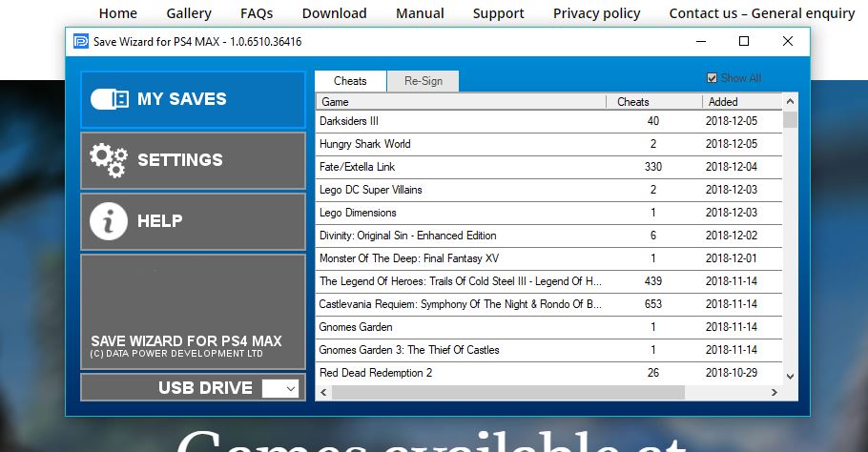Click the gears icon for Settings
The image size is (868, 452).
point(108,160)
